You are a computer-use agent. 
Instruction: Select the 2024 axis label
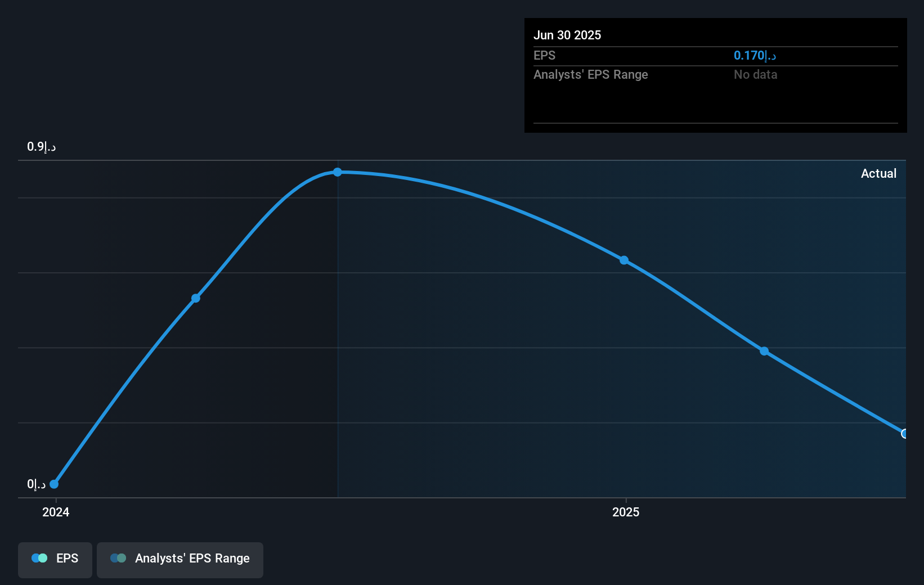55,512
